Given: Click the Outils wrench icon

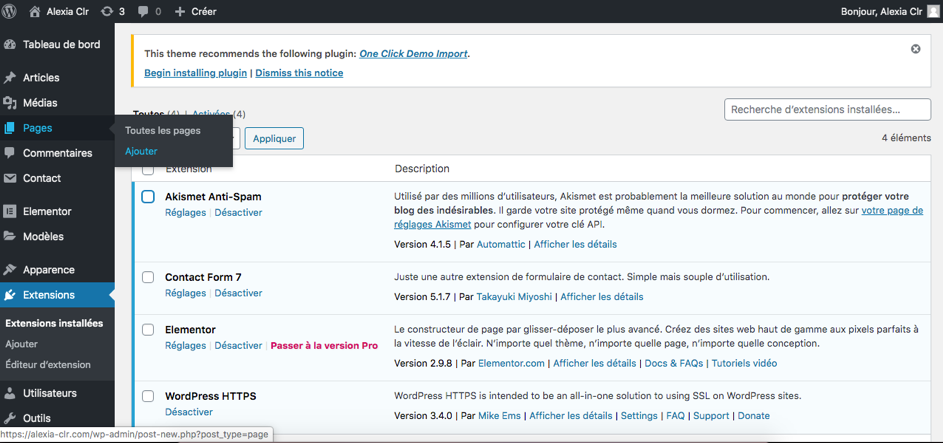Looking at the screenshot, I should (10, 418).
